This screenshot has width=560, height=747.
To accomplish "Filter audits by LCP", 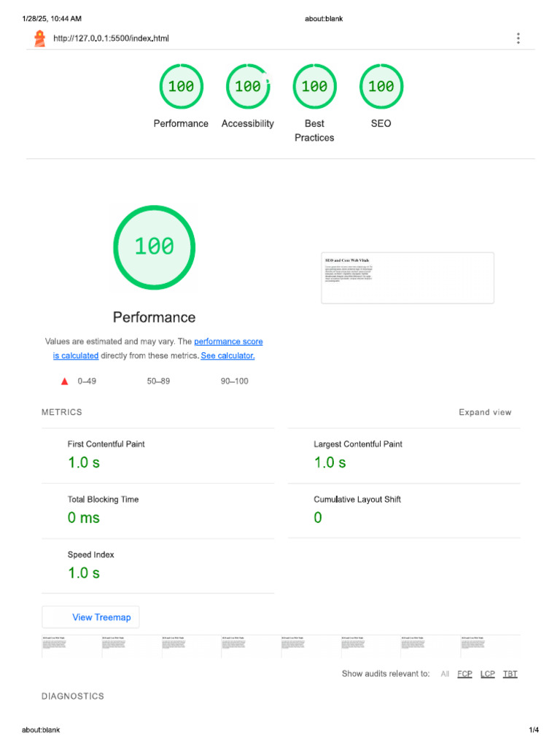I will 488,673.
